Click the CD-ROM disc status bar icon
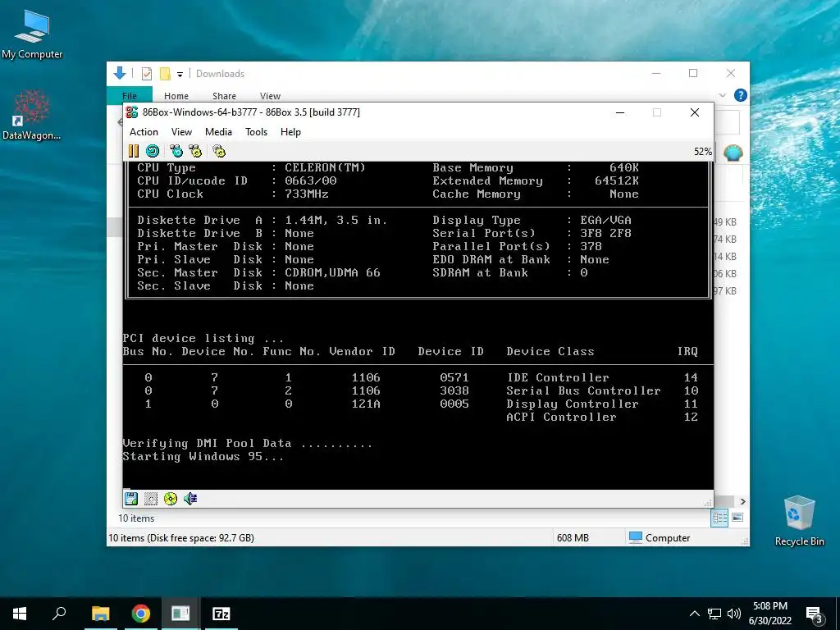 (171, 499)
